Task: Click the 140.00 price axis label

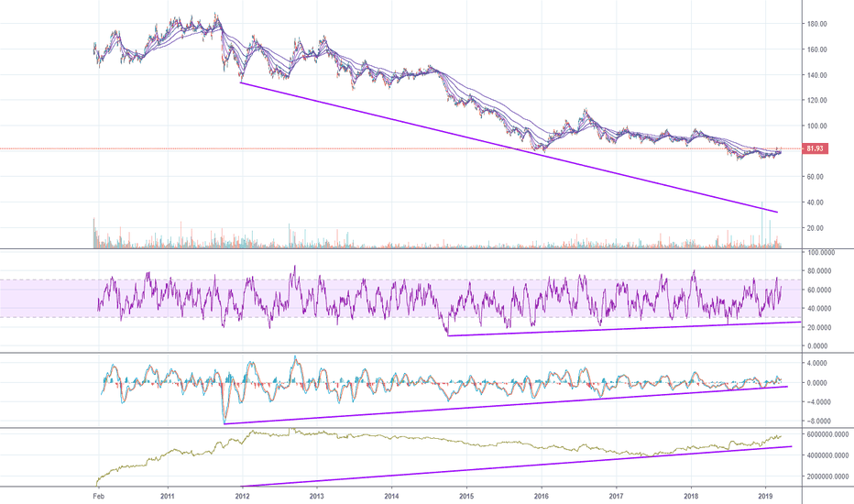Action: [817, 75]
